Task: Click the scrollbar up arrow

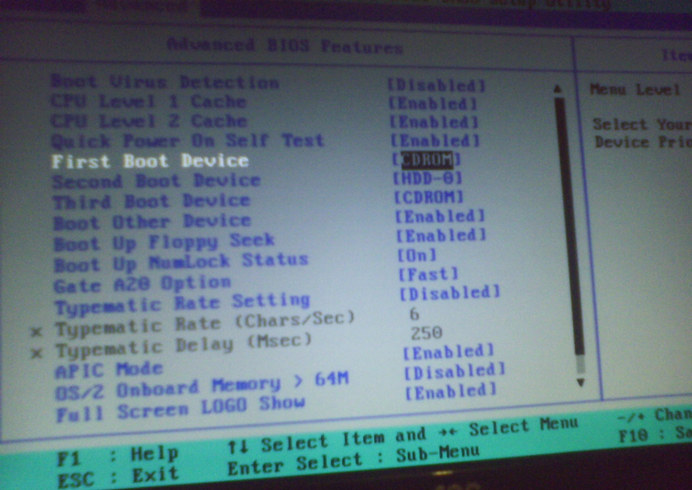Action: click(558, 90)
